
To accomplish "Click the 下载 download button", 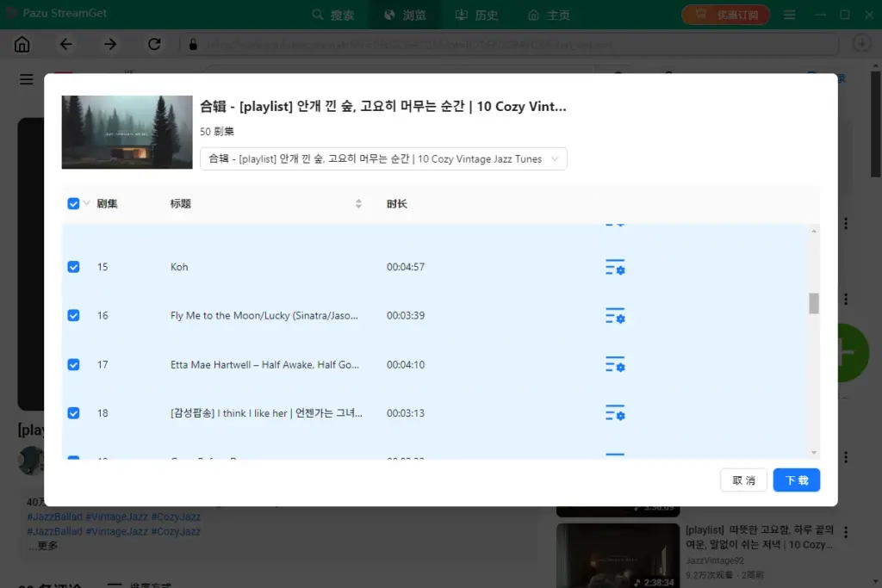I will click(x=796, y=480).
